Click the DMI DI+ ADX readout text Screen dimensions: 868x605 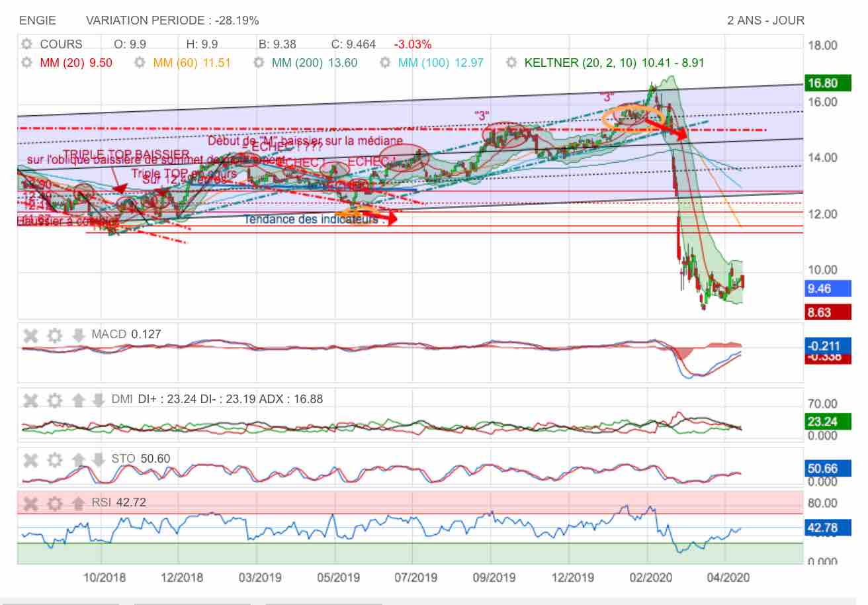[217, 399]
